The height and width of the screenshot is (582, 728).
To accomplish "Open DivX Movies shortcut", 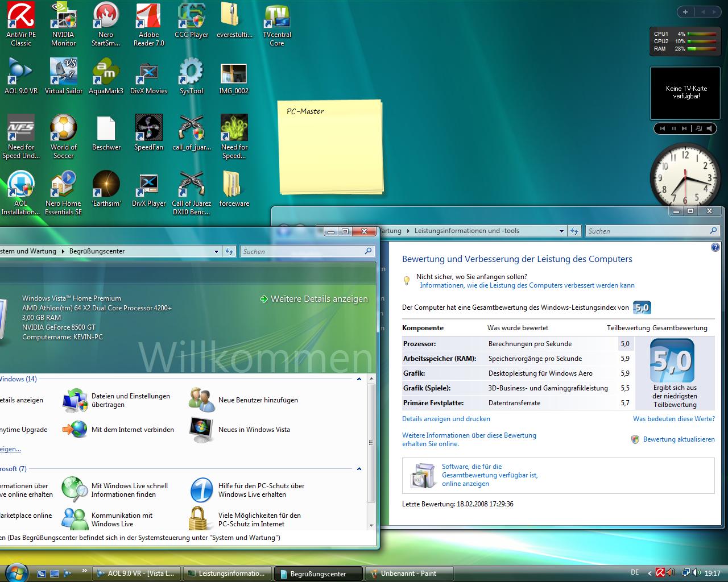I will pos(148,76).
